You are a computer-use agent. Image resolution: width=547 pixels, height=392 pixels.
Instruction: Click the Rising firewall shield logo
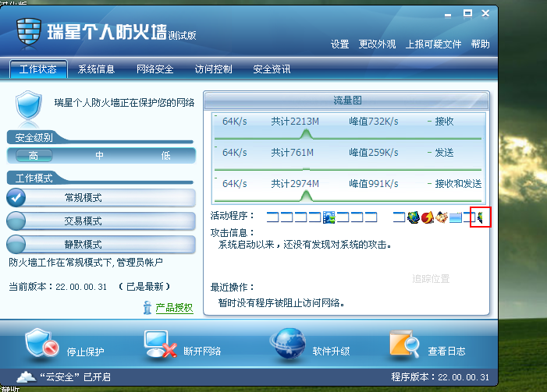click(x=29, y=32)
